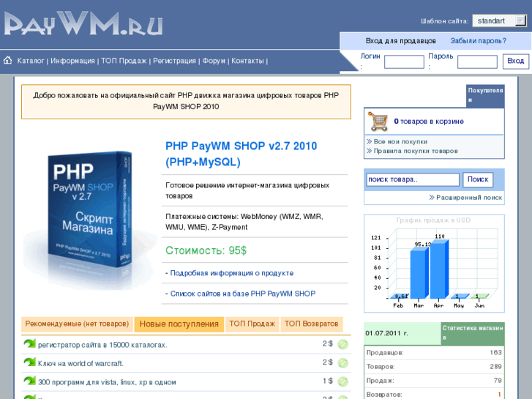Click the green arrow icon beside 300 программ

[x=29, y=381]
